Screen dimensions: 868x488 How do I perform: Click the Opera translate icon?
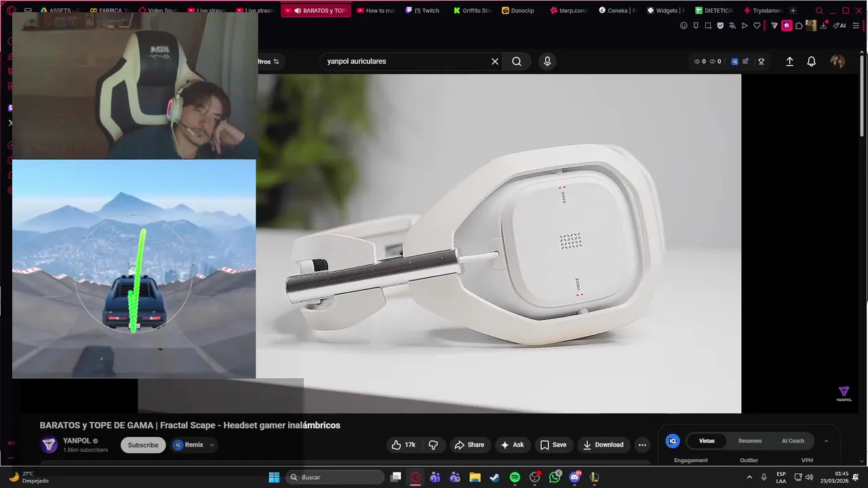pos(732,26)
